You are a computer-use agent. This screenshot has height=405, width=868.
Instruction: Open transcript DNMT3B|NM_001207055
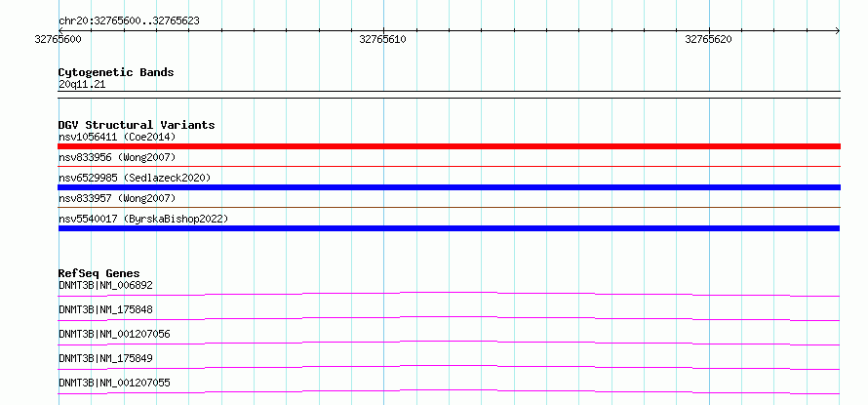pos(114,383)
